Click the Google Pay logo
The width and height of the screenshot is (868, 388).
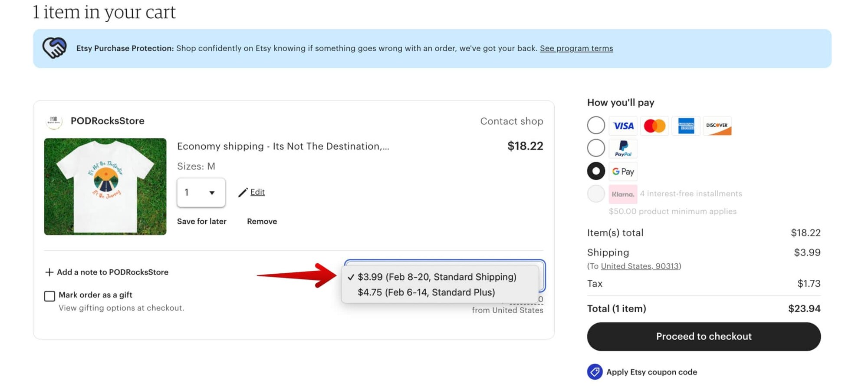[623, 171]
